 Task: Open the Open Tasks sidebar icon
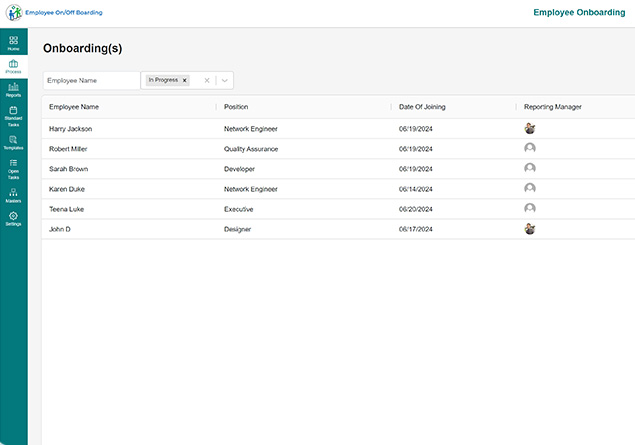tap(13, 167)
